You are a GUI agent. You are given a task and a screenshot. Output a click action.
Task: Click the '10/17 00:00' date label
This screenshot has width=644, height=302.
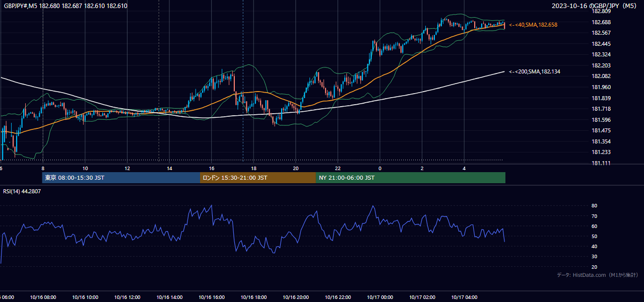380,297
